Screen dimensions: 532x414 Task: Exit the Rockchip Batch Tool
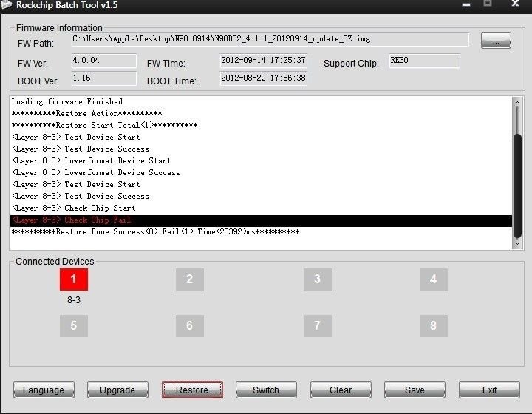tap(489, 390)
